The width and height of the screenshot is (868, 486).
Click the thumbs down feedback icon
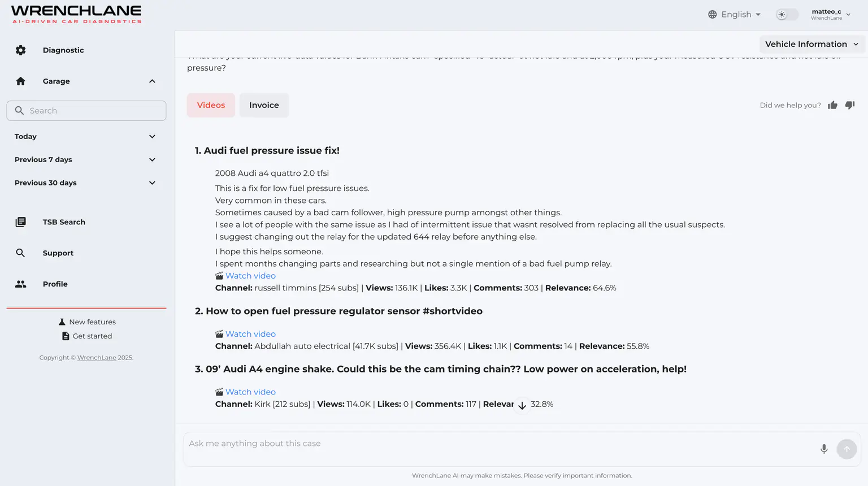850,105
